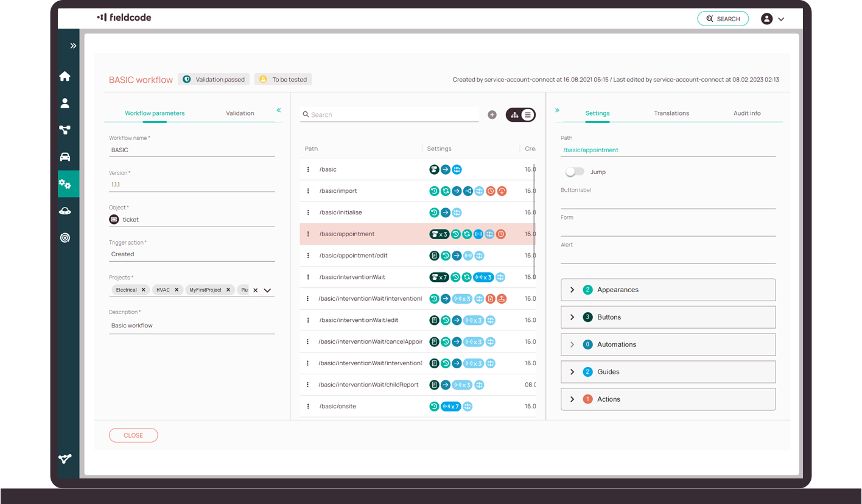Open the car fleet sidebar icon
This screenshot has width=862, height=504.
click(x=65, y=157)
